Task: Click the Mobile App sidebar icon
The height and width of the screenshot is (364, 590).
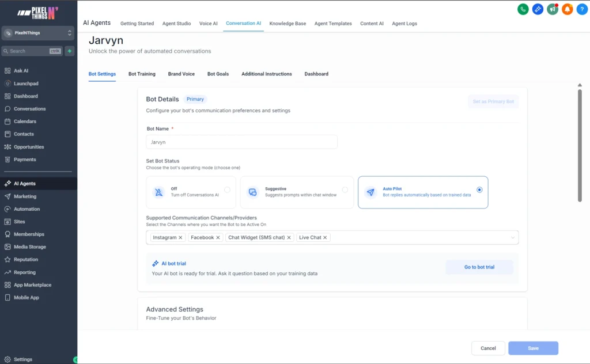Action: 7,297
